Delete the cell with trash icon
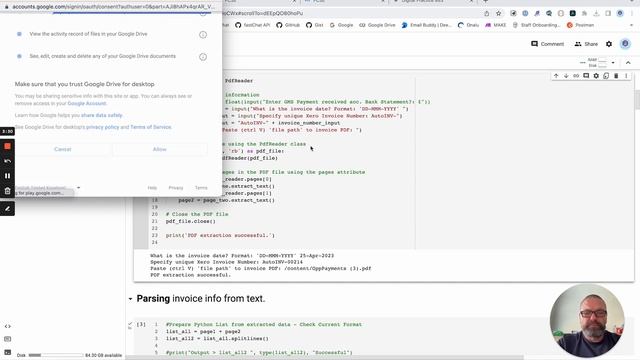This screenshot has height=360, width=640. (616, 76)
